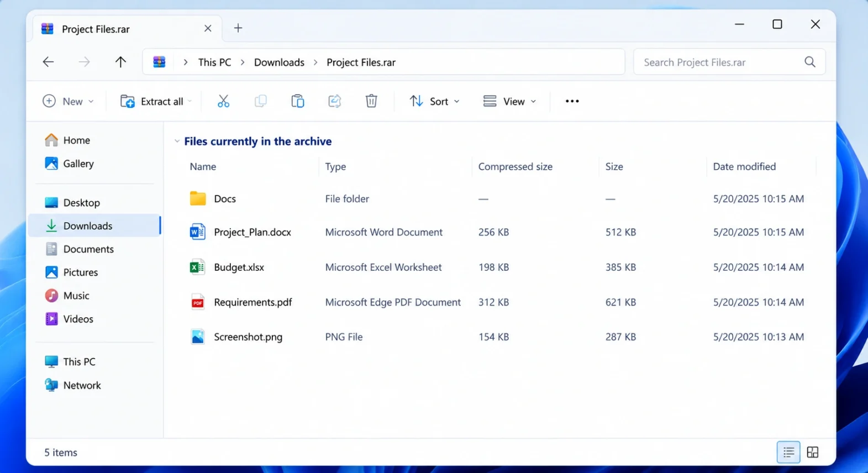Image resolution: width=868 pixels, height=473 pixels.
Task: Go back with the left arrow
Action: click(x=48, y=62)
